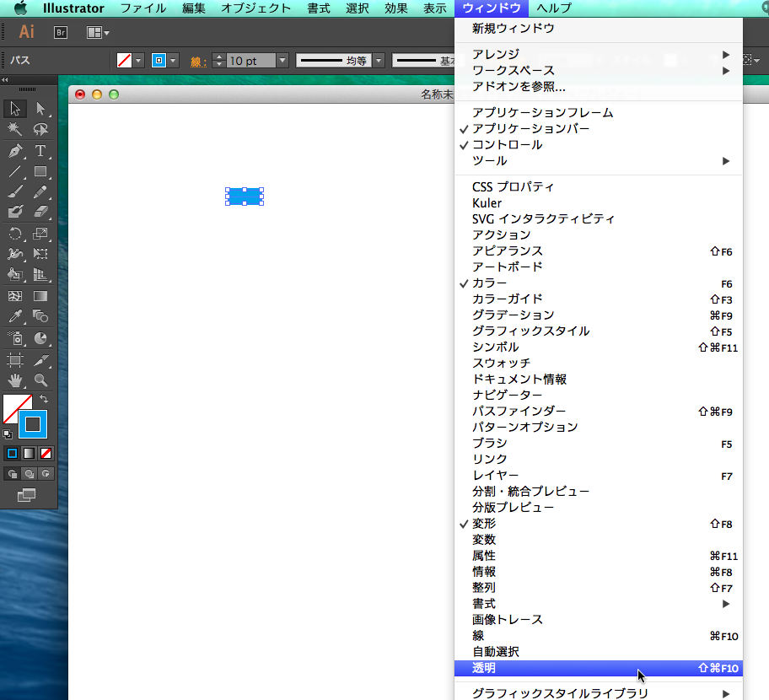Select the Rotate tool
The height and width of the screenshot is (700, 769).
[x=15, y=234]
